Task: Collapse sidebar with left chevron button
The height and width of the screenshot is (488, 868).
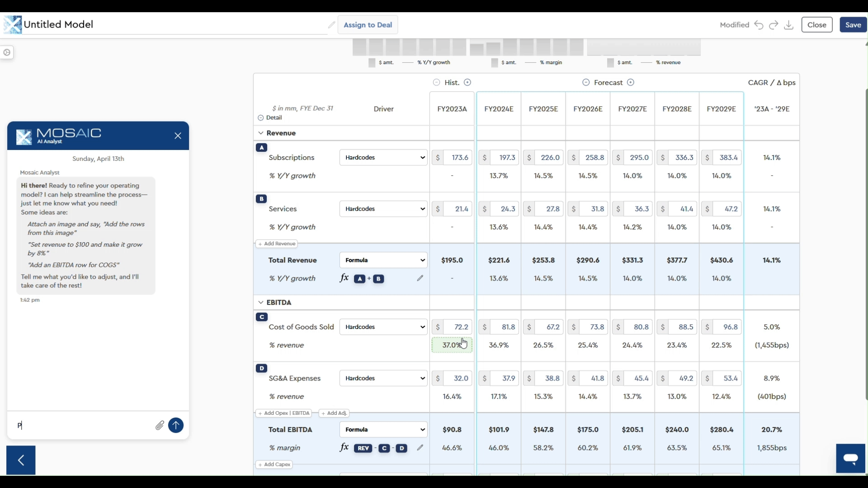Action: (21, 460)
